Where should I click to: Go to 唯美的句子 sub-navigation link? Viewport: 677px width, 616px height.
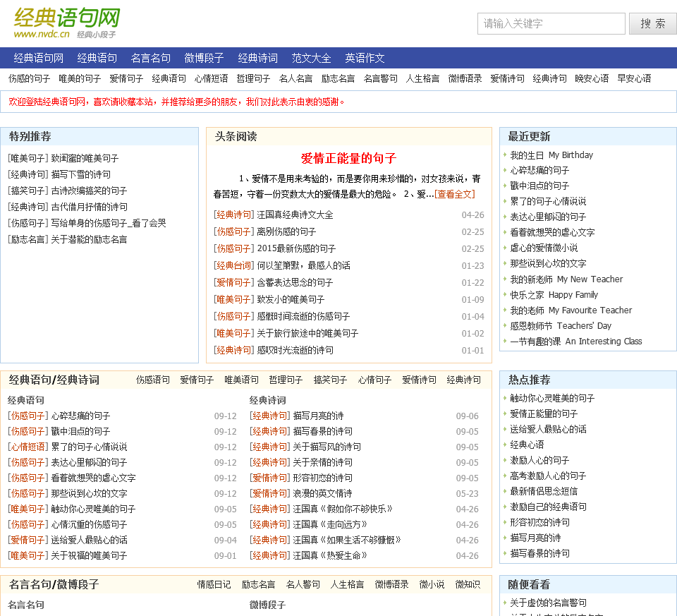(80, 78)
